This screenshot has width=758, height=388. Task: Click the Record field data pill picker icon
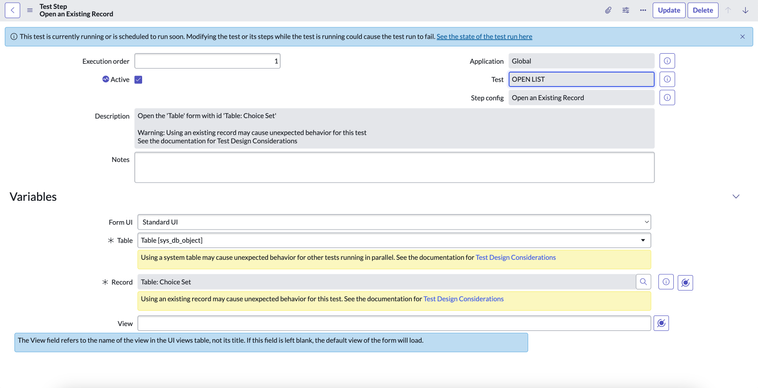tap(685, 283)
